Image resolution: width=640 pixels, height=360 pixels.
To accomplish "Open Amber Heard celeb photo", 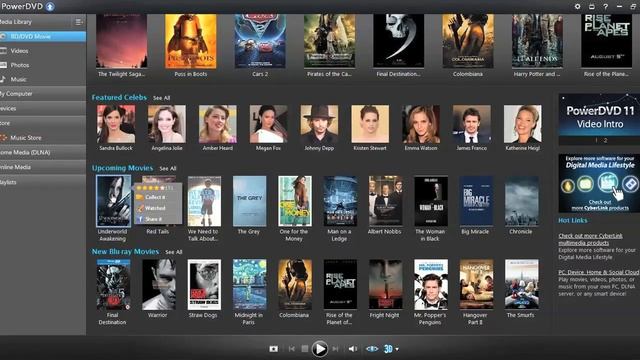I will (x=218, y=124).
